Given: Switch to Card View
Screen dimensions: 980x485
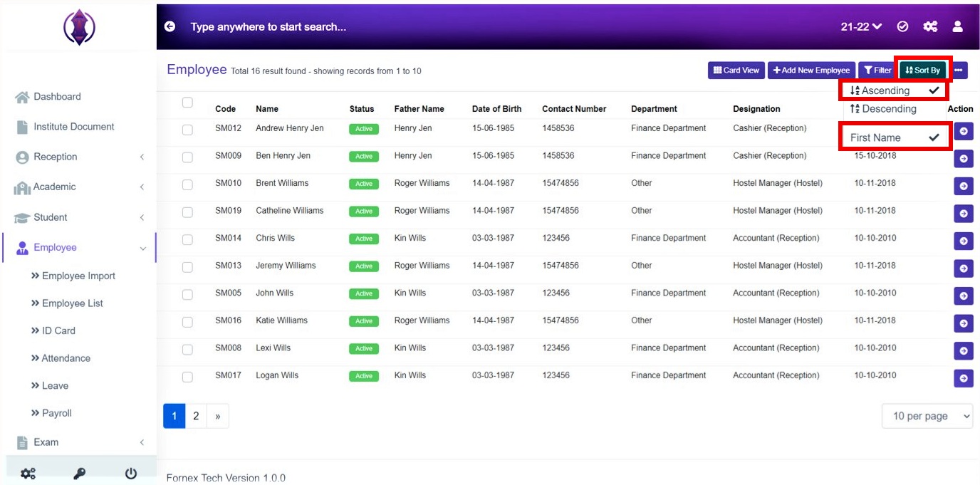Looking at the screenshot, I should coord(736,71).
